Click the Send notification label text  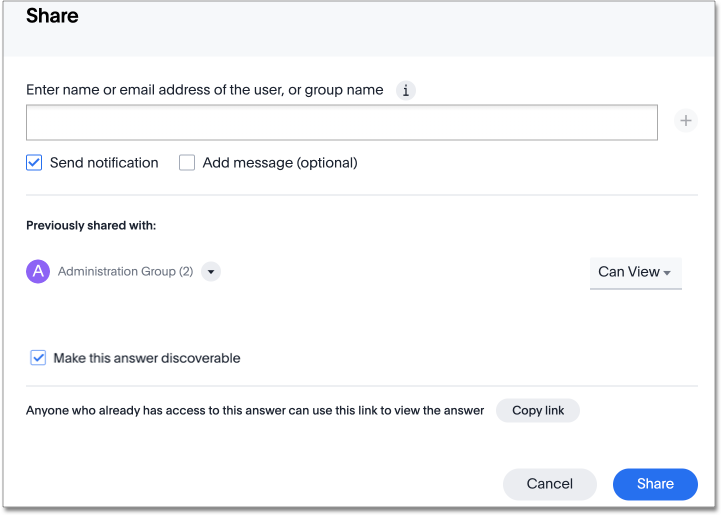pos(104,163)
